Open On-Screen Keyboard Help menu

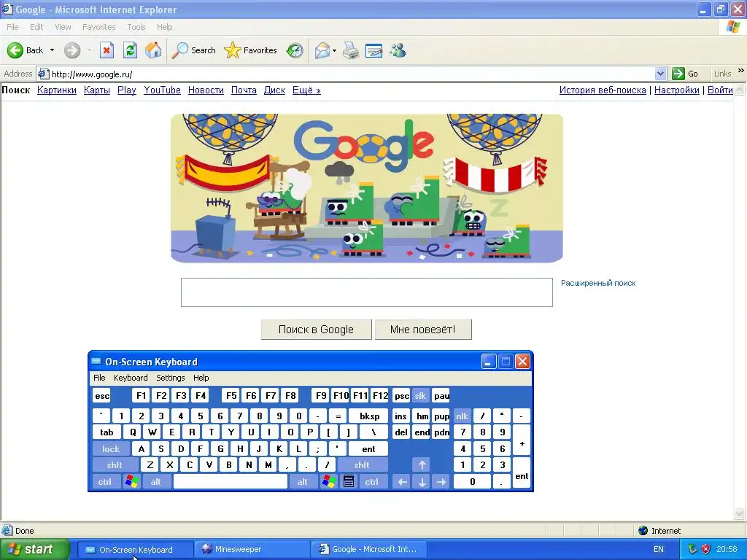tap(201, 378)
